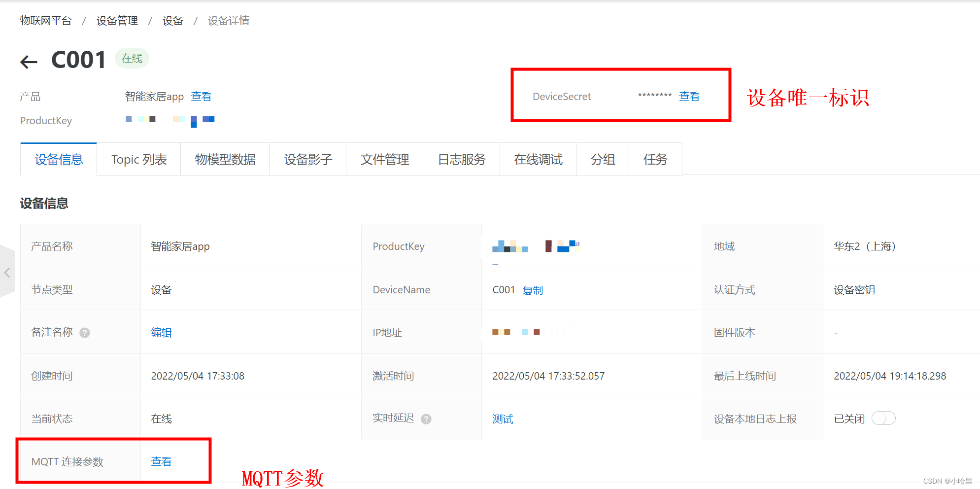Click question mark icon beside 实时延迟
This screenshot has width=980, height=489.
(x=426, y=419)
